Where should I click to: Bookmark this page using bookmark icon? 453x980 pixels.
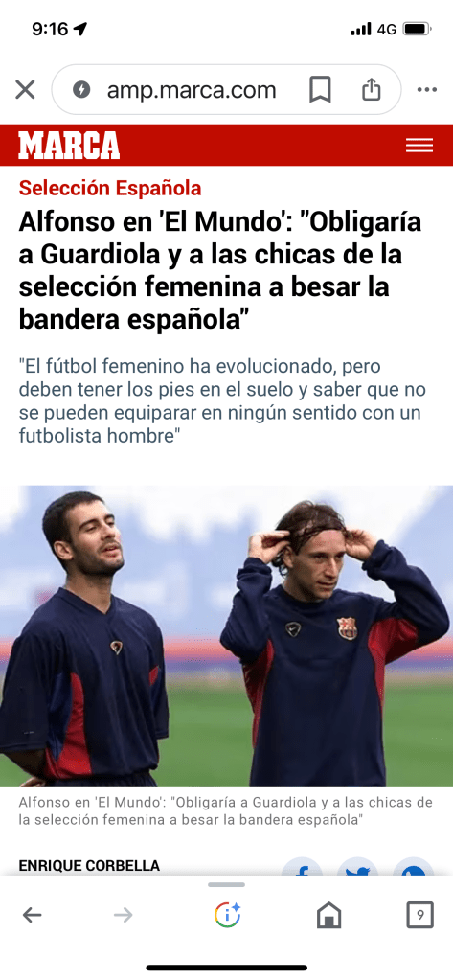(320, 90)
